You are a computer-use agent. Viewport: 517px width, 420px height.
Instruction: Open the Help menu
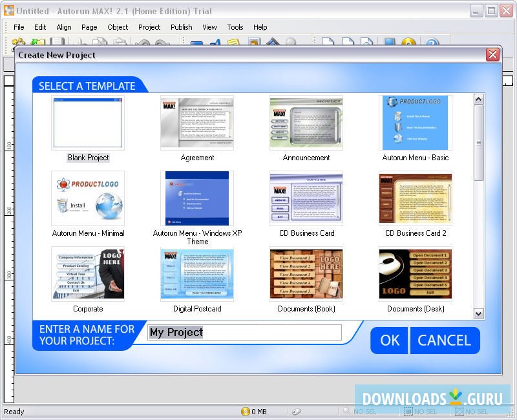[x=260, y=27]
